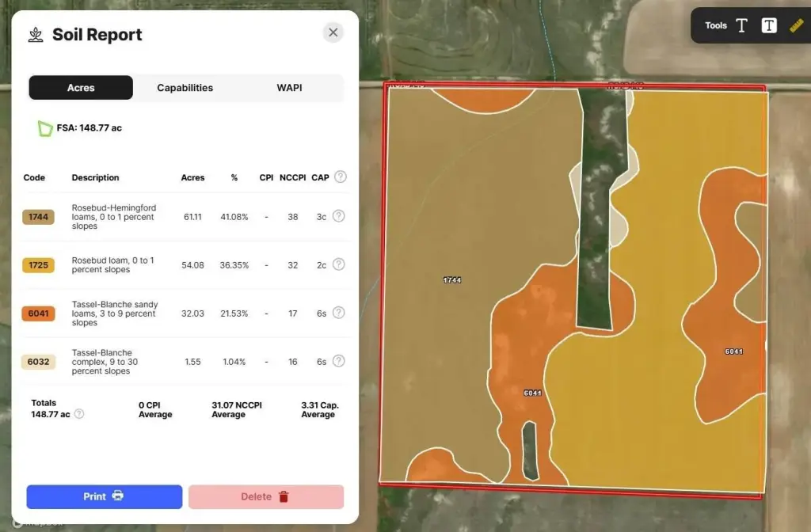This screenshot has height=532, width=811.
Task: Click the 1.04% percentage value
Action: 234,362
